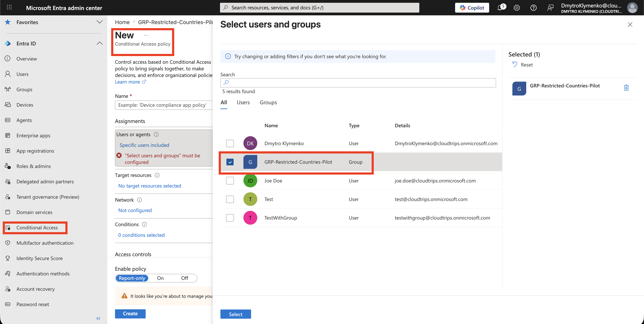644x324 pixels.
Task: Uncheck the GRP-Restricted-Countries-Pilot checkbox
Action: coord(230,162)
